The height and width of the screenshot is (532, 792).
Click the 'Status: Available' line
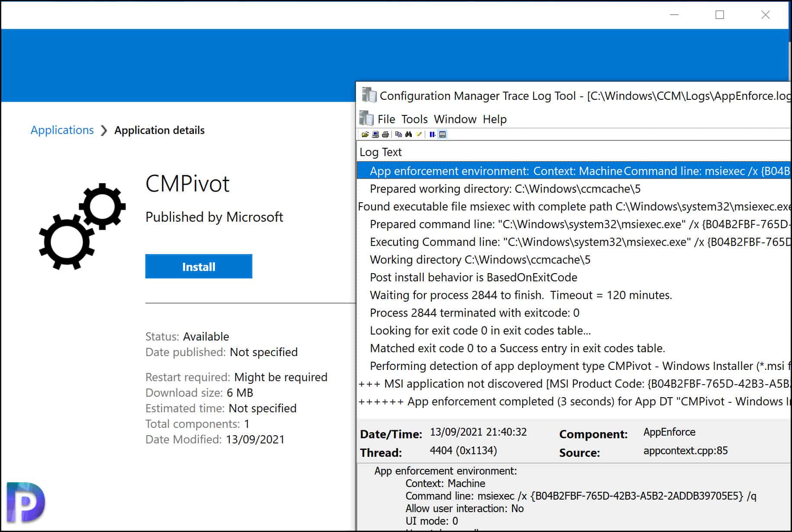point(187,337)
